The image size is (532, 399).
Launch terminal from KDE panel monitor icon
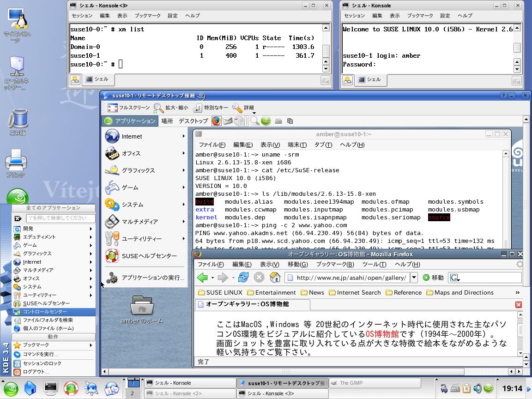[x=50, y=388]
